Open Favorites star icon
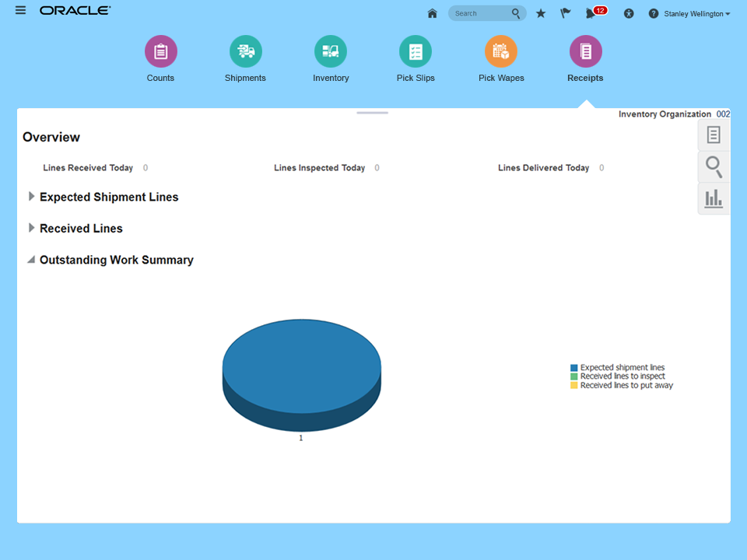The height and width of the screenshot is (560, 747). pyautogui.click(x=541, y=13)
